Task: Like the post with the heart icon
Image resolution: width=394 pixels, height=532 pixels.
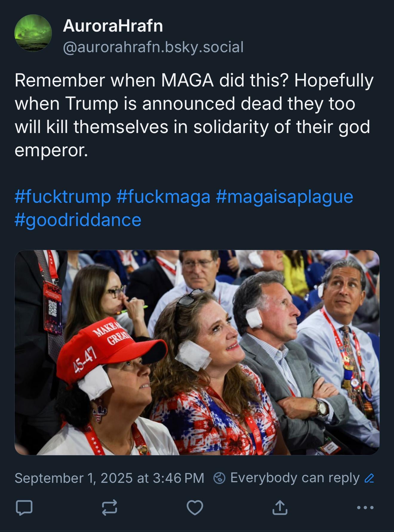Action: (195, 507)
